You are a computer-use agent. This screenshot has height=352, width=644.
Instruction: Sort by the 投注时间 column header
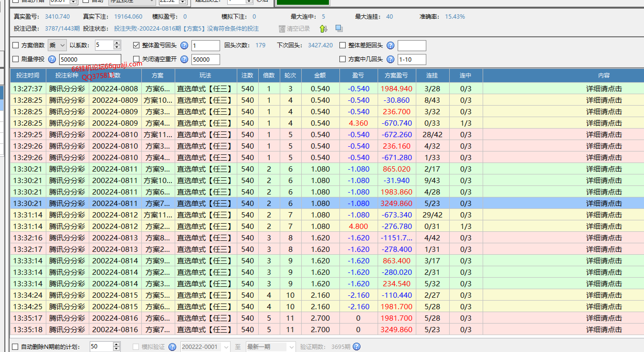pyautogui.click(x=28, y=75)
